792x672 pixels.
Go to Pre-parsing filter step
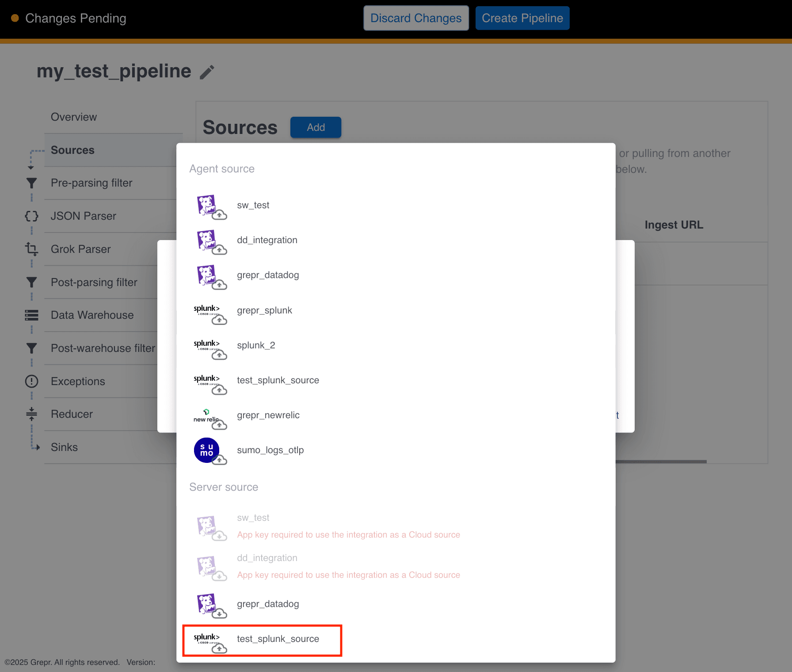[110, 183]
